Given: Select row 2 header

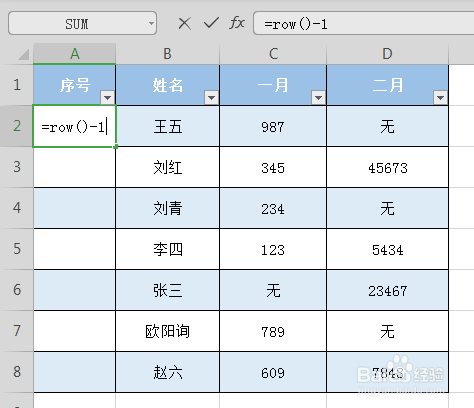Looking at the screenshot, I should click(17, 126).
